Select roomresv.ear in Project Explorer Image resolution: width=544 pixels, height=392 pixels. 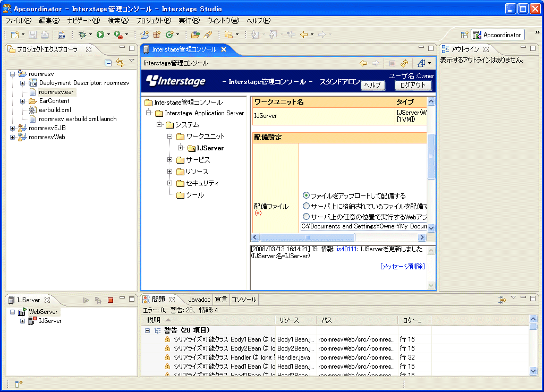point(56,92)
